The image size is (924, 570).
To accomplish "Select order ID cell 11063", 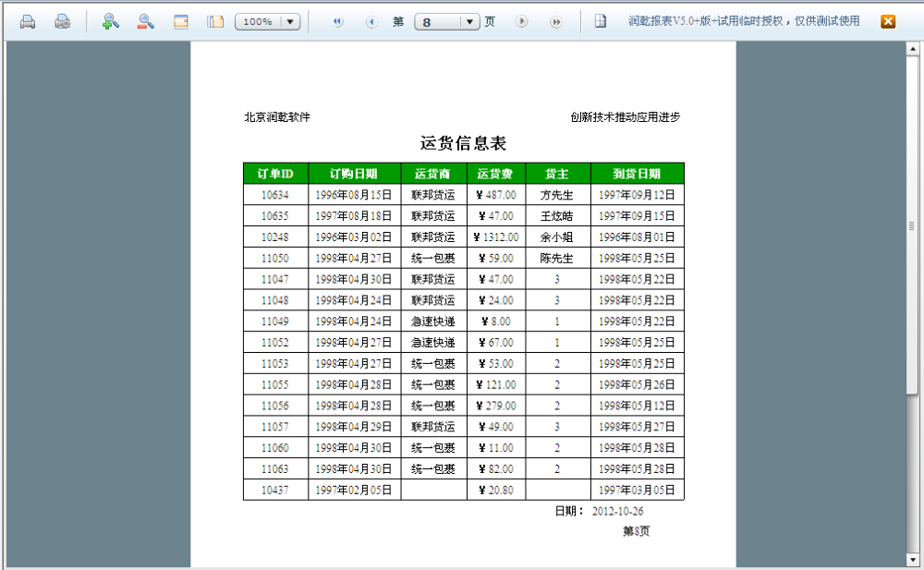I will point(275,469).
